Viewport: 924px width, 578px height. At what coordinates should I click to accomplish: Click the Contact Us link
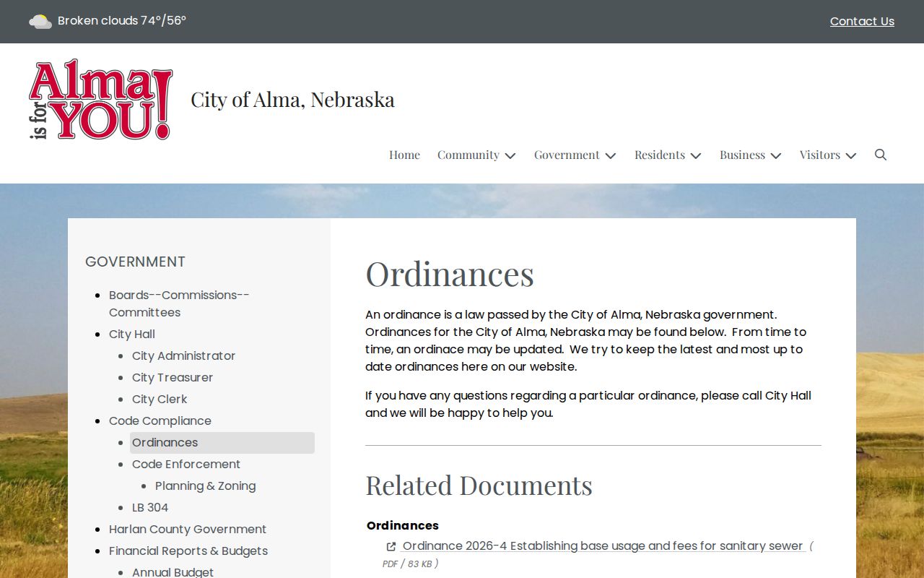862,21
